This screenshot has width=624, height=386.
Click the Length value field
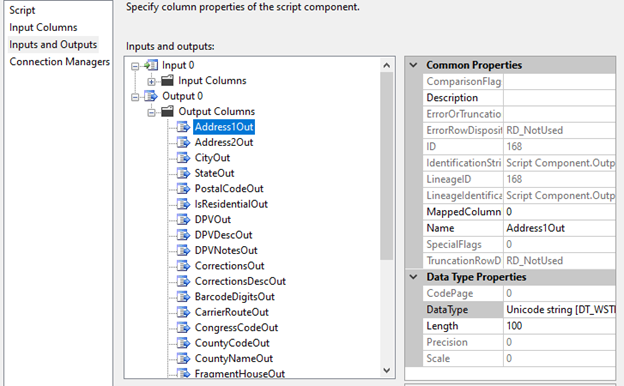[560, 326]
